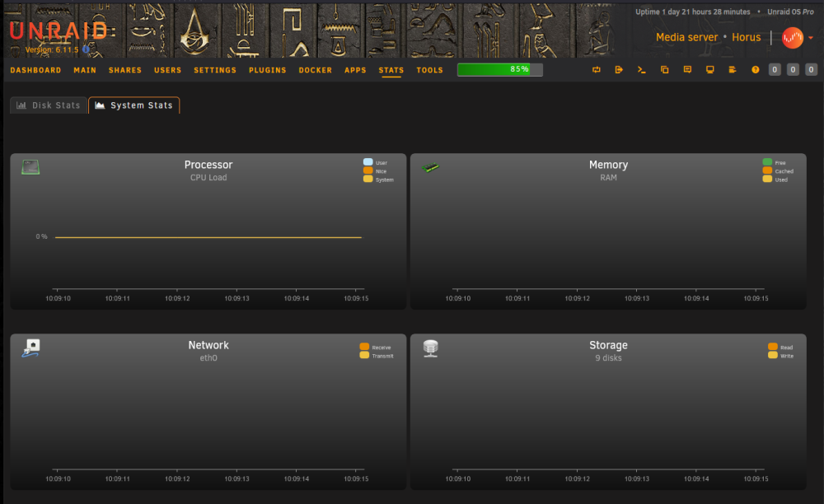Toggle the Read legend swatch in Storage
This screenshot has width=824, height=504.
pyautogui.click(x=773, y=347)
